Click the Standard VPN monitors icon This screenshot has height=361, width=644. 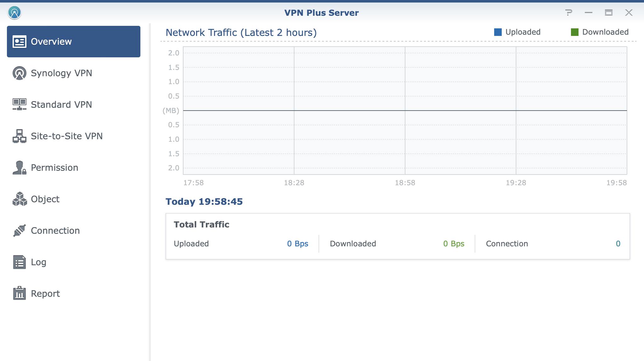pyautogui.click(x=20, y=104)
